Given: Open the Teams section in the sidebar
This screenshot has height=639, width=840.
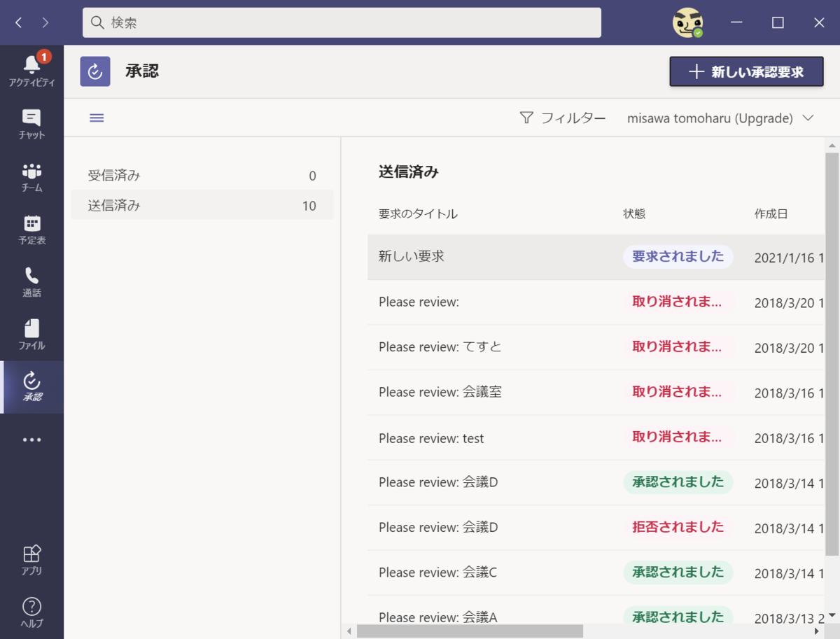Looking at the screenshot, I should pos(31,176).
